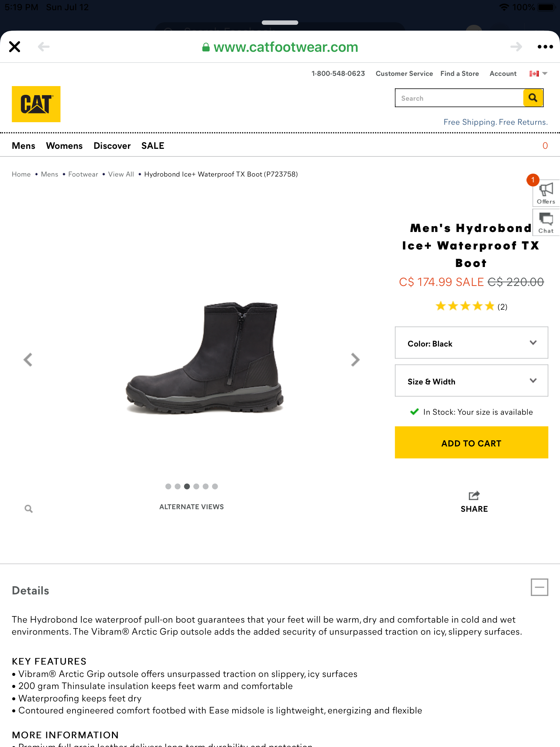Screen dimensions: 560x747
Task: Select the first image carousel dot
Action: [168, 486]
